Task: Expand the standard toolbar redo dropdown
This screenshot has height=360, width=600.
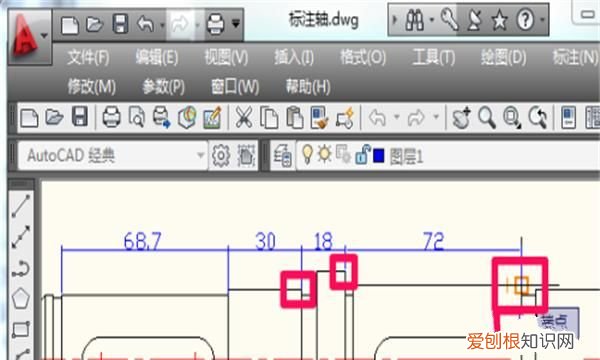Action: (x=436, y=116)
